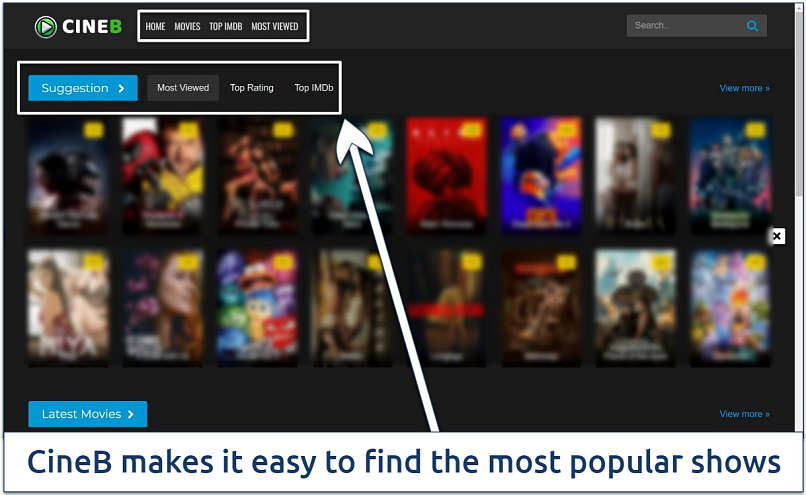Open the Inside Out animated poster thumbnail
806x495 pixels.
[258, 307]
